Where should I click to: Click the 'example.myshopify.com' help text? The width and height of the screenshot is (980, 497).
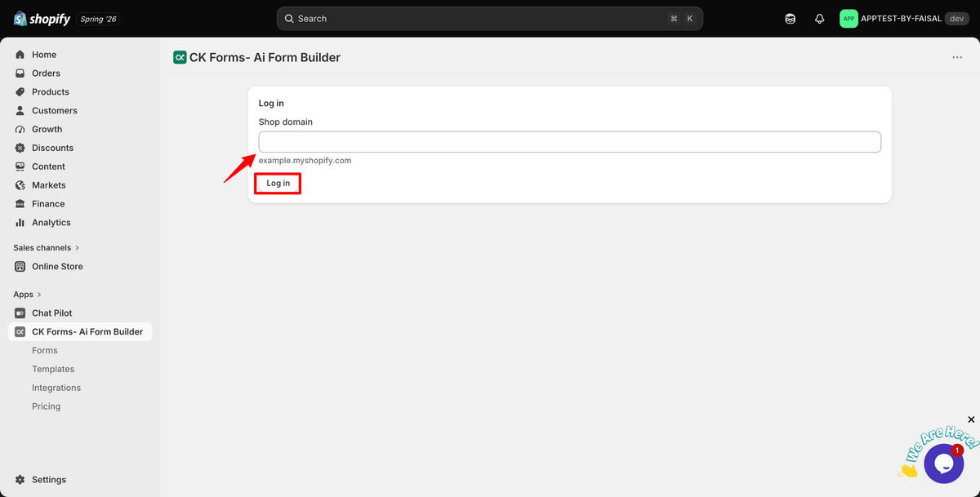(x=305, y=161)
